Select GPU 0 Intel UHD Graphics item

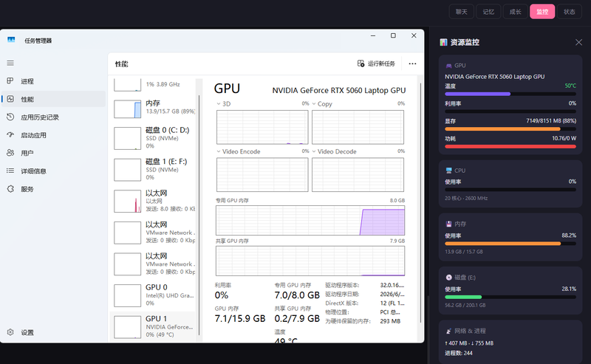(154, 295)
